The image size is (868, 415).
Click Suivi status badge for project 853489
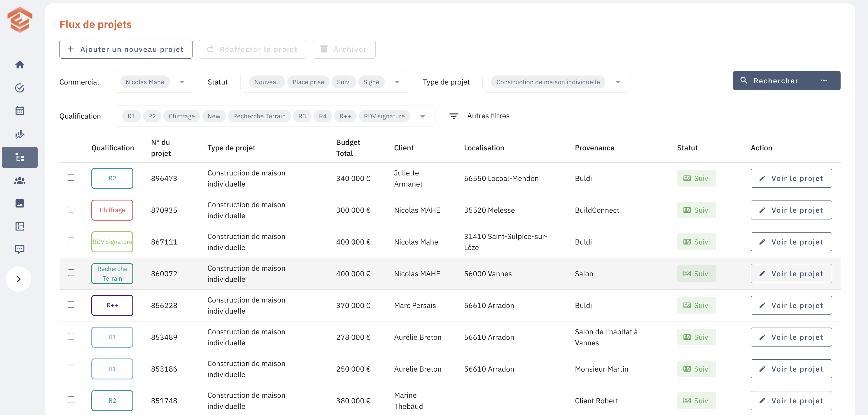[x=696, y=337]
